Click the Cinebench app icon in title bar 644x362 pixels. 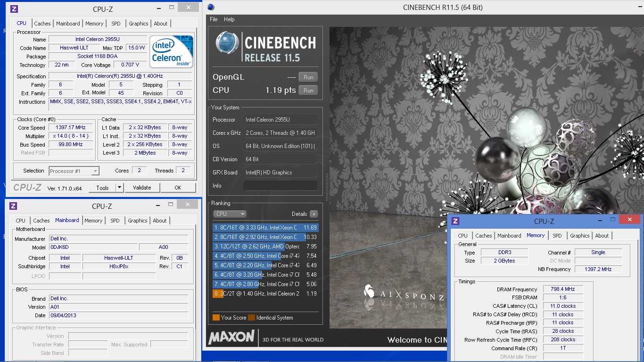pos(211,7)
